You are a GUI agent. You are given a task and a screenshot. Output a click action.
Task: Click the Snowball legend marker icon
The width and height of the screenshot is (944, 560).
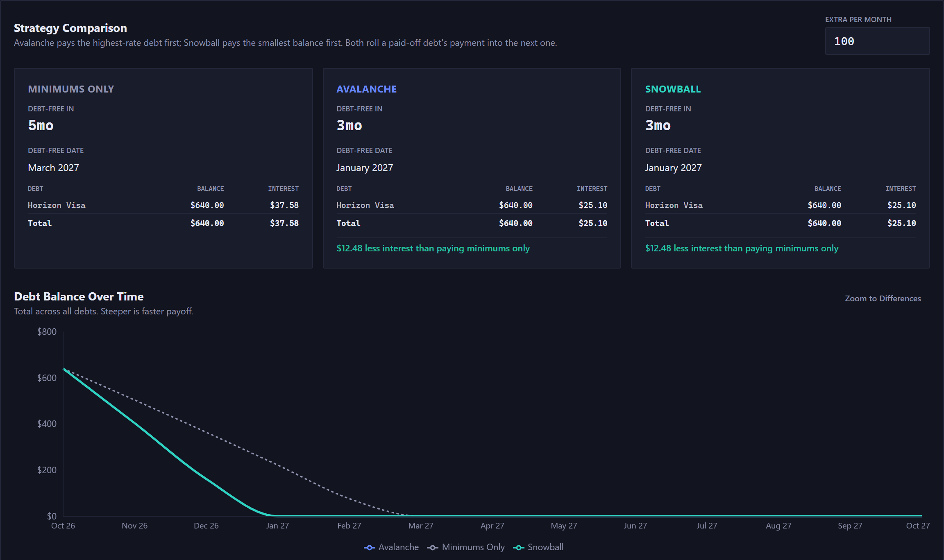(x=518, y=548)
